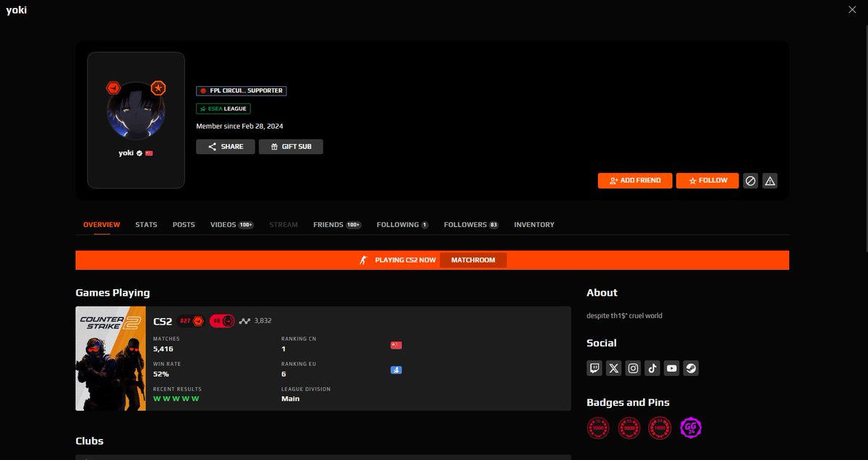The height and width of the screenshot is (460, 868).
Task: Click the flag next to the yoki name
Action: tap(149, 153)
